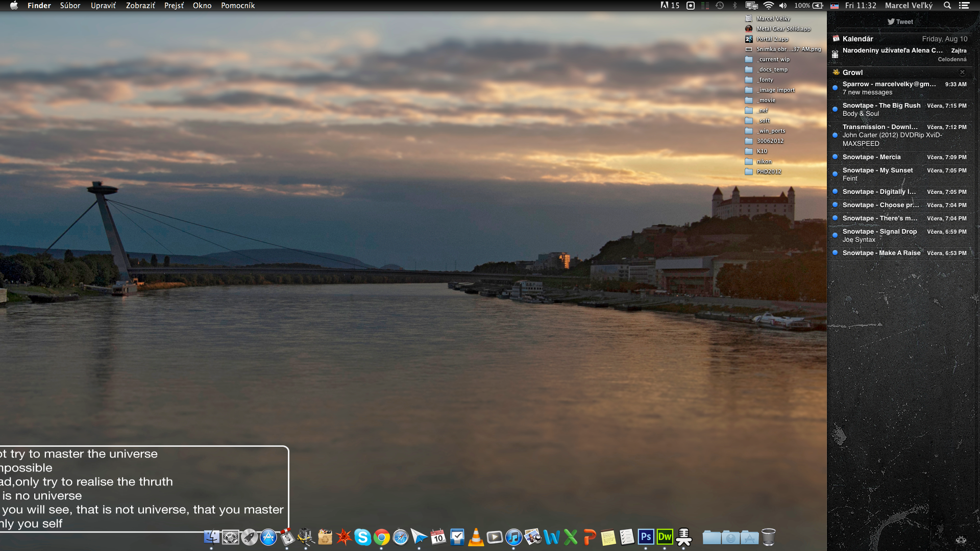Screen dimensions: 980x551
Task: Open the Súbor menu
Action: 70,6
